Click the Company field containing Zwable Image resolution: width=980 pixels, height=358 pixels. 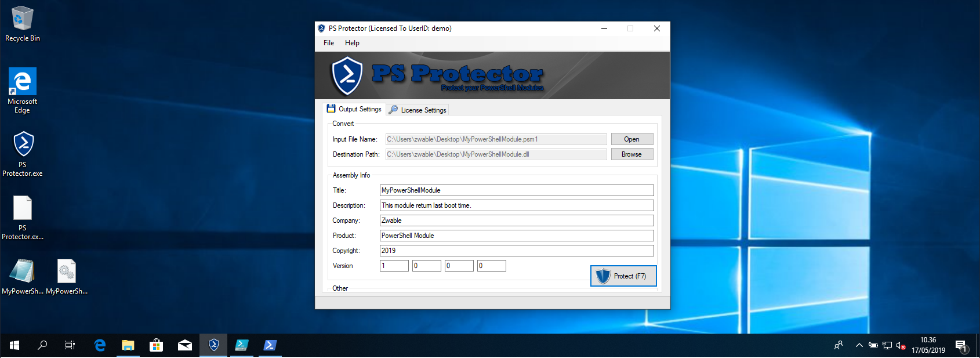(517, 220)
